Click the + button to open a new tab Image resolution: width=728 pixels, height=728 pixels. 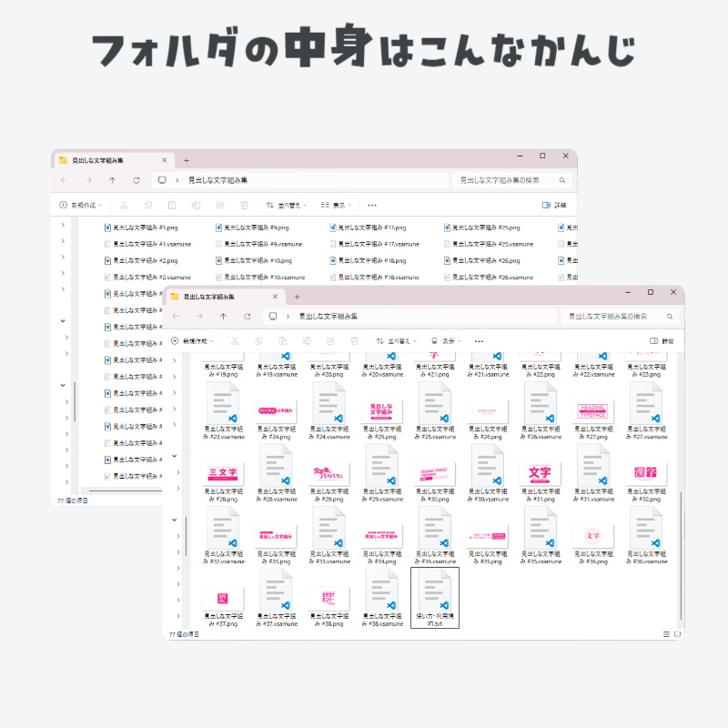pyautogui.click(x=297, y=298)
